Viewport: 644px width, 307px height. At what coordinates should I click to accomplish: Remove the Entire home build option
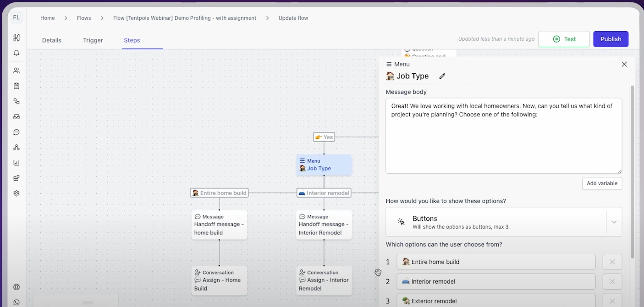point(612,262)
